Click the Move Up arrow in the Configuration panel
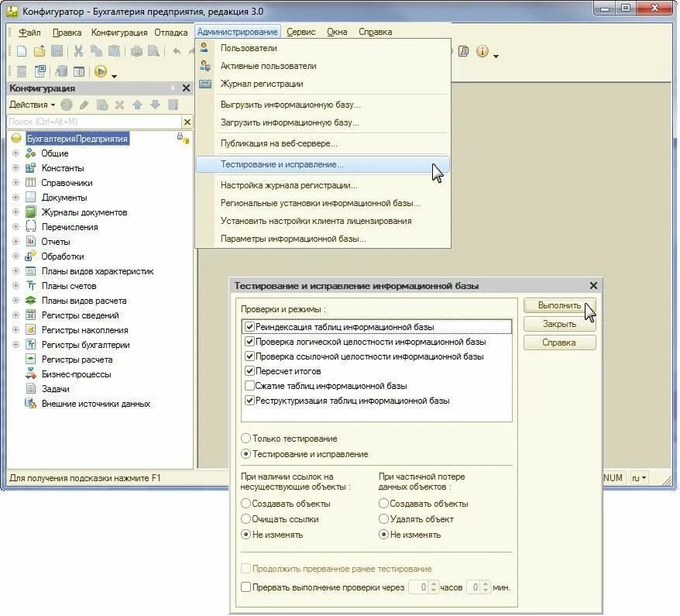This screenshot has width=680, height=616. pyautogui.click(x=138, y=105)
